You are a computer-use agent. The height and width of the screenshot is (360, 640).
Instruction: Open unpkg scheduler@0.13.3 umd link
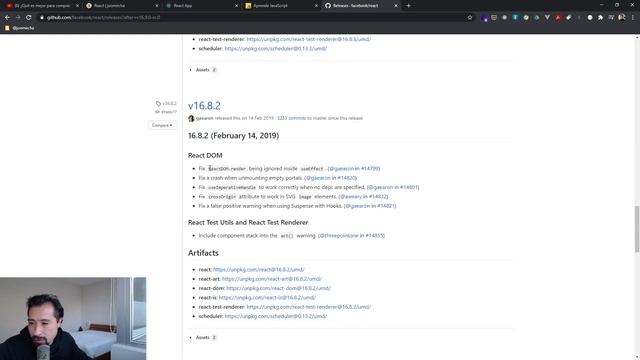[276, 49]
